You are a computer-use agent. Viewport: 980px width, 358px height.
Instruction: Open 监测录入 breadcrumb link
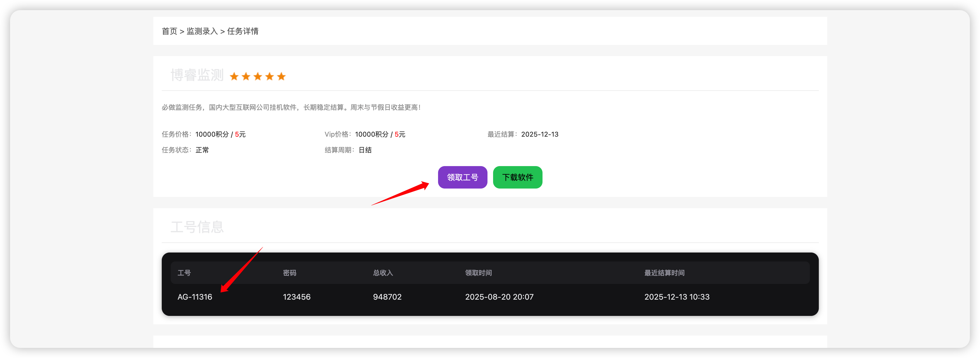click(x=202, y=31)
